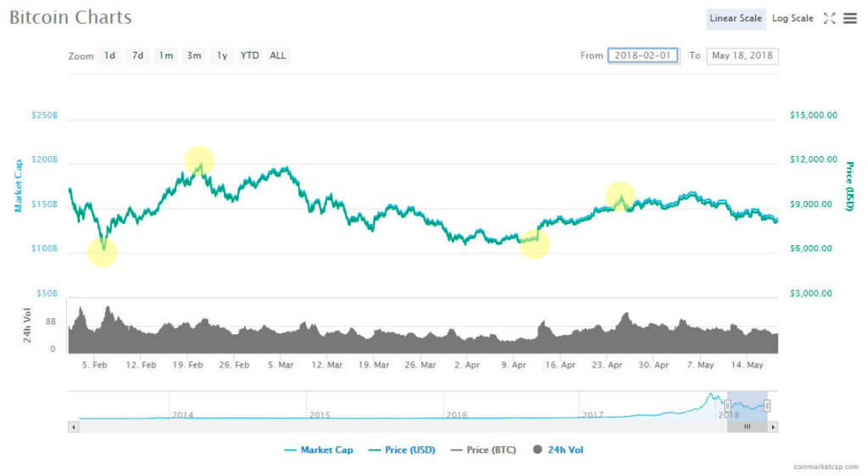Click the Bitcoin Charts heading

(x=71, y=17)
